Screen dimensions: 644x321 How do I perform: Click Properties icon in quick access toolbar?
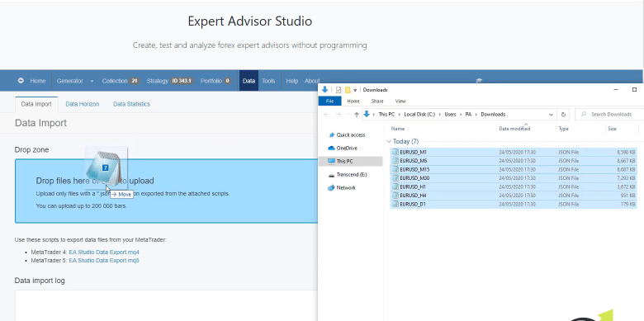(x=339, y=90)
